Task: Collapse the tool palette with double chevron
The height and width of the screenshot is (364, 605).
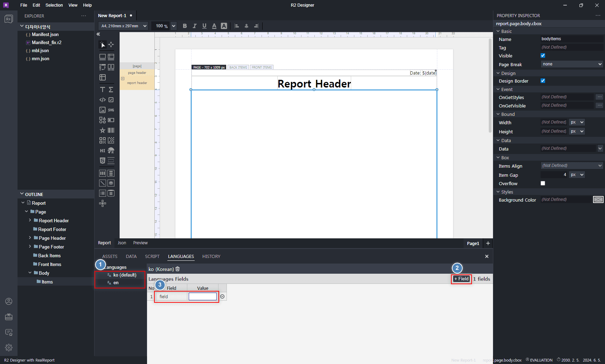Action: [98, 34]
